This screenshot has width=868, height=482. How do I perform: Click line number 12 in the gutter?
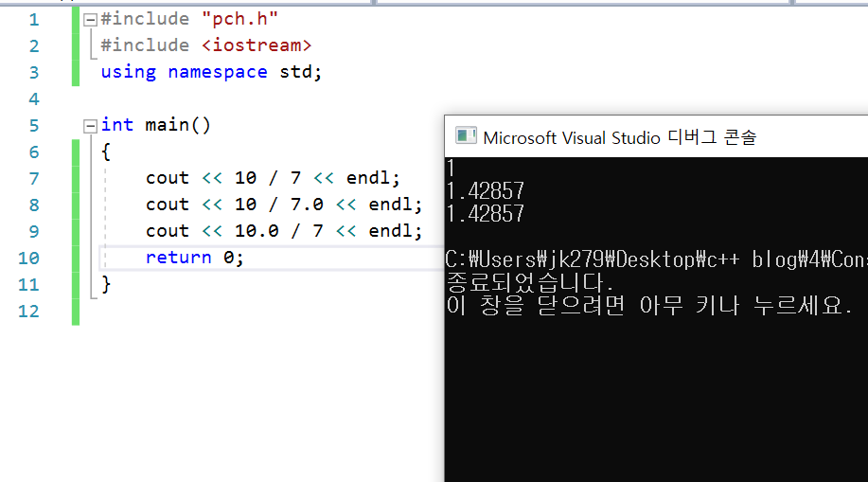tap(28, 312)
